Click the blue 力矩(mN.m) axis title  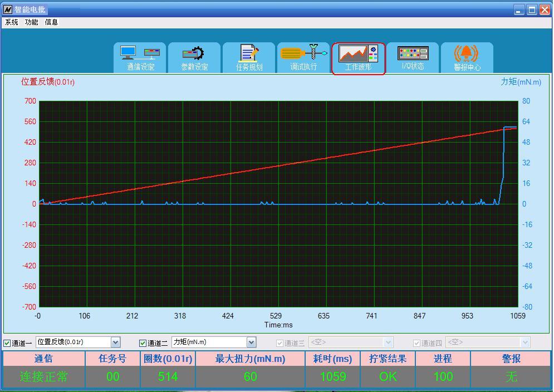coord(521,82)
